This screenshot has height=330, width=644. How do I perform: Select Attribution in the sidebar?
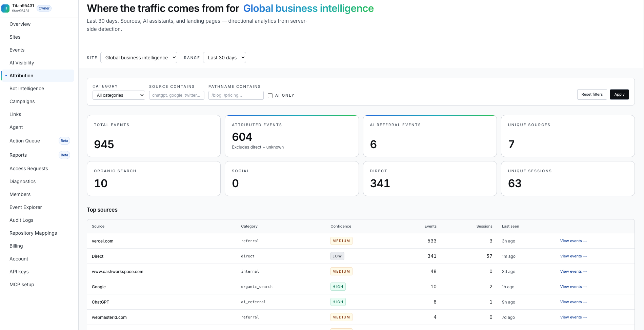click(x=38, y=76)
